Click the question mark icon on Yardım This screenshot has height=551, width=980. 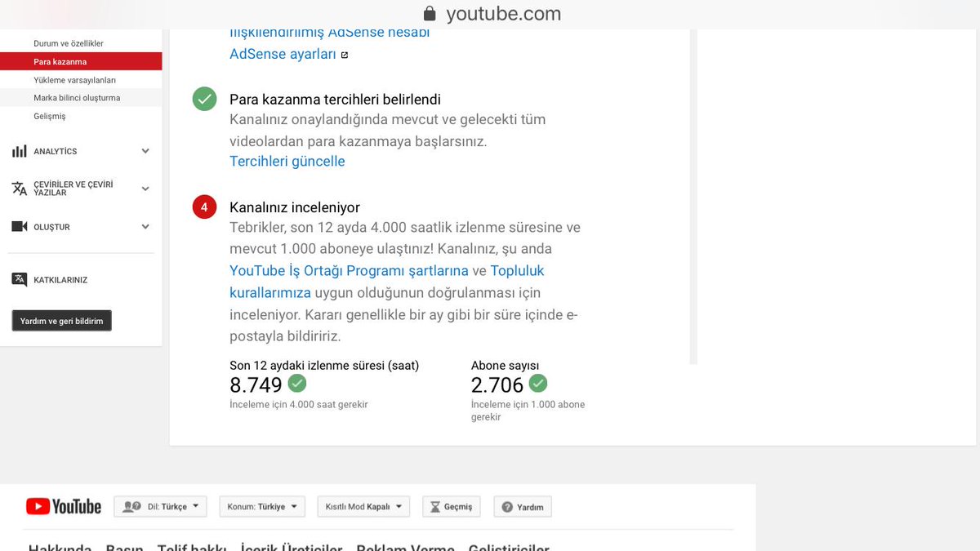(x=507, y=507)
